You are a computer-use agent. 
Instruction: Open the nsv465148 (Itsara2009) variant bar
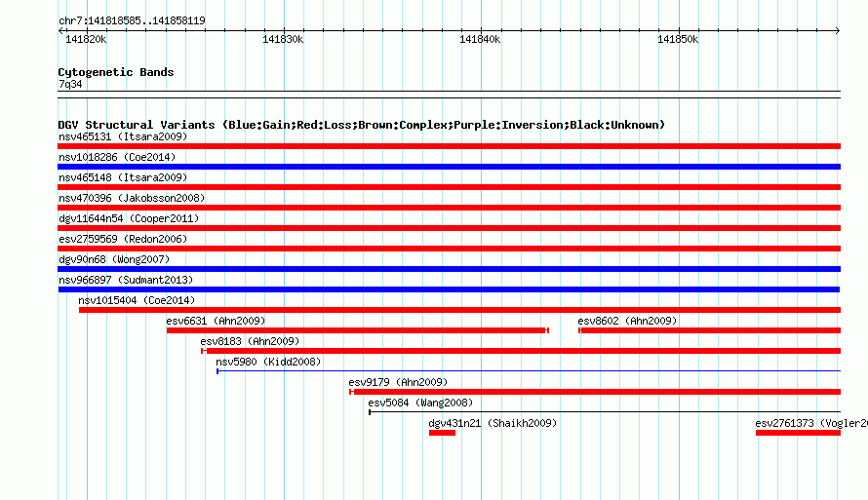[x=449, y=187]
